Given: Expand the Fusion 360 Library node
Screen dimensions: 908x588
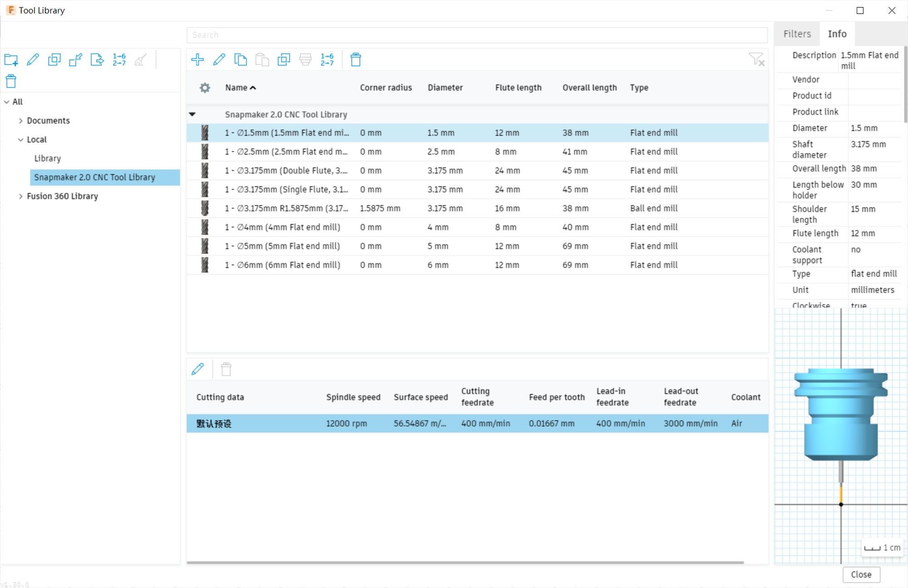Looking at the screenshot, I should pos(21,196).
